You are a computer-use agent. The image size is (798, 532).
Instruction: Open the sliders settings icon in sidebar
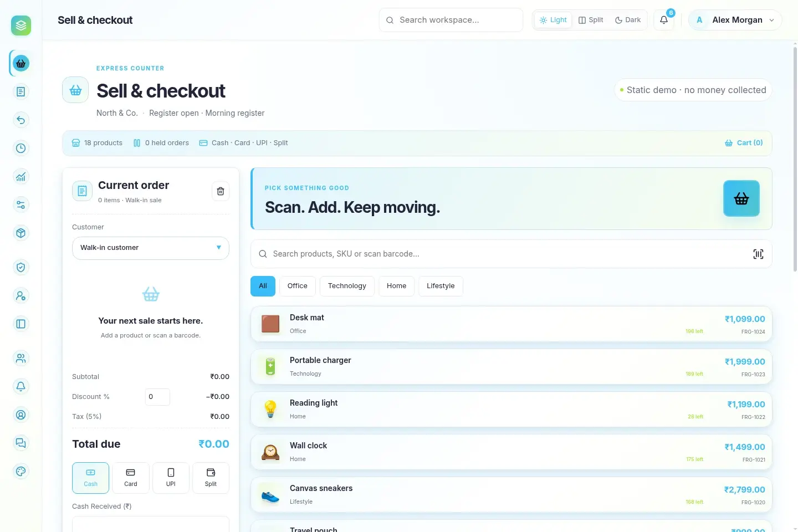coord(21,204)
